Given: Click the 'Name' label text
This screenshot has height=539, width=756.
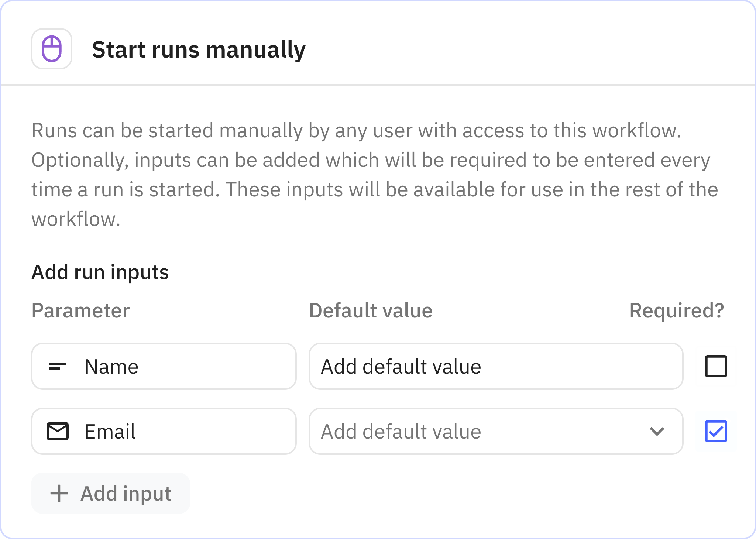Looking at the screenshot, I should 111,367.
